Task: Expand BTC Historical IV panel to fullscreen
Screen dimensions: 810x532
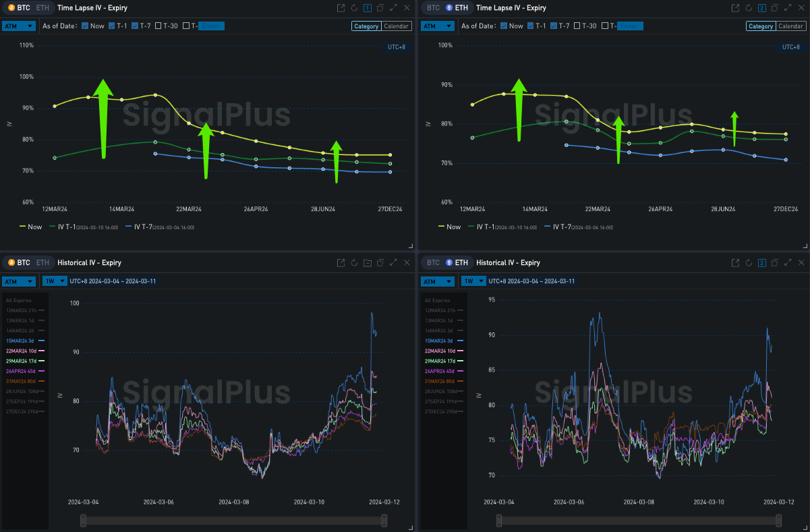Action: pos(393,263)
